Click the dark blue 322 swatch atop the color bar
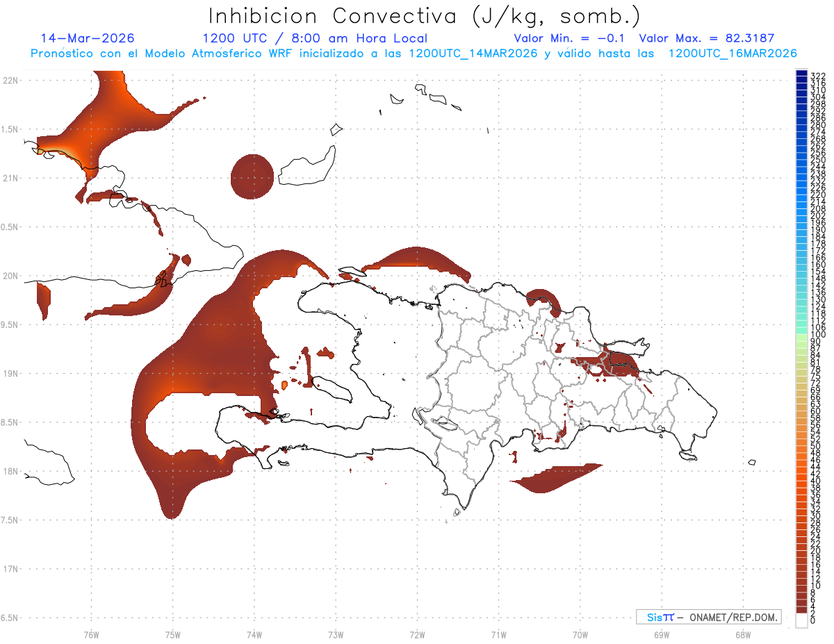 (x=801, y=74)
